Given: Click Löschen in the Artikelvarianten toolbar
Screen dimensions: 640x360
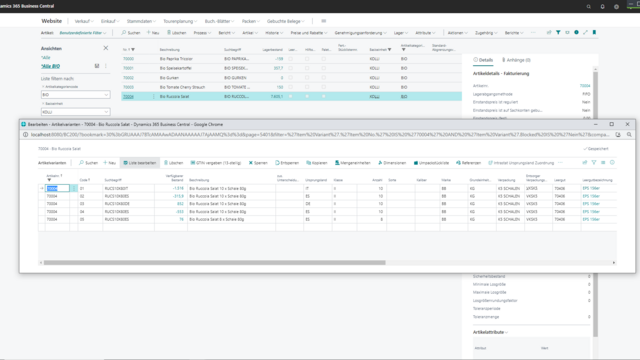Looking at the screenshot, I should coord(173,163).
